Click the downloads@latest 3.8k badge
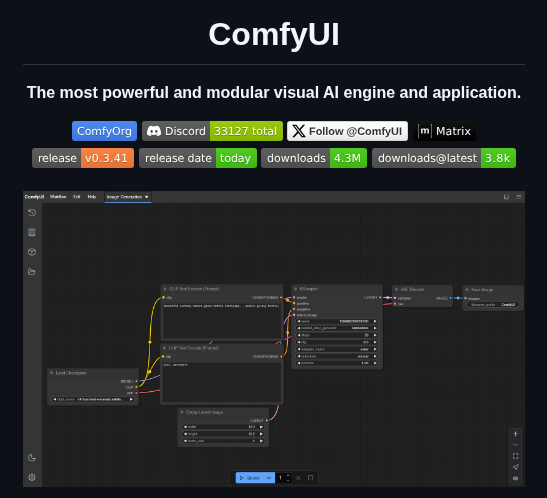This screenshot has height=498, width=547. tap(444, 158)
